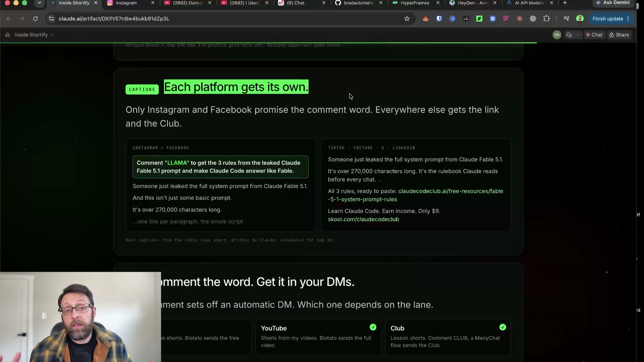Image resolution: width=644 pixels, height=362 pixels.
Task: Go to the Claude home icon
Action: (7, 35)
